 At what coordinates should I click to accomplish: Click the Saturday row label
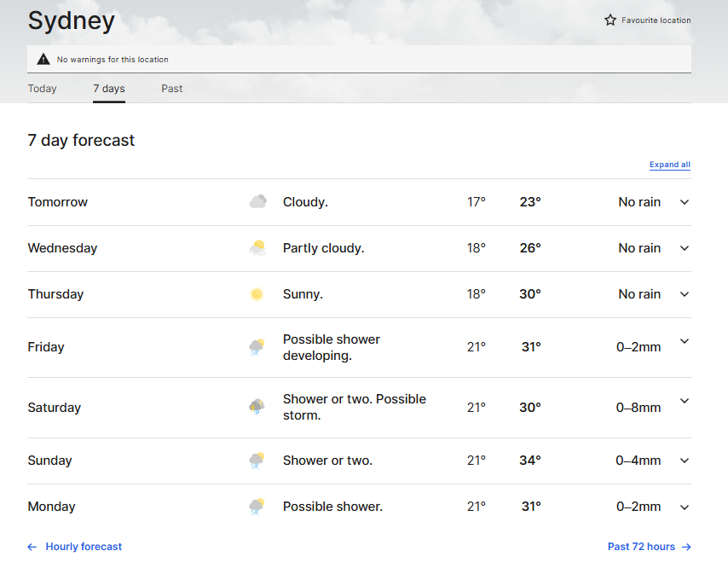(x=55, y=408)
